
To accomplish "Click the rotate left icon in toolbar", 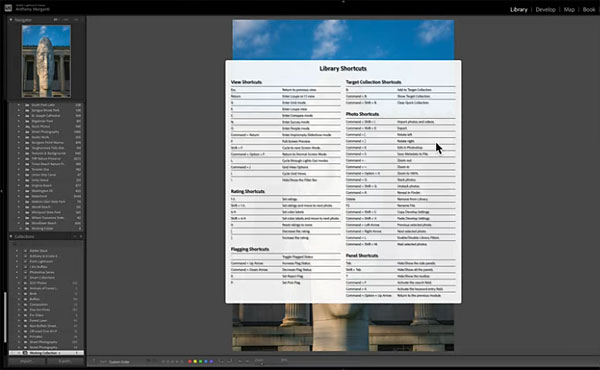I will pos(221,361).
